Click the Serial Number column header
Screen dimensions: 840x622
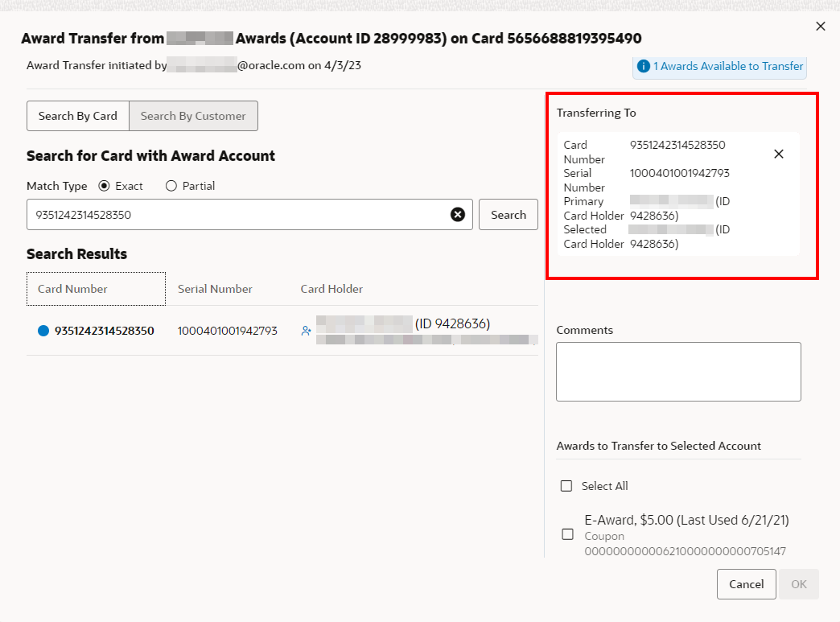click(215, 289)
